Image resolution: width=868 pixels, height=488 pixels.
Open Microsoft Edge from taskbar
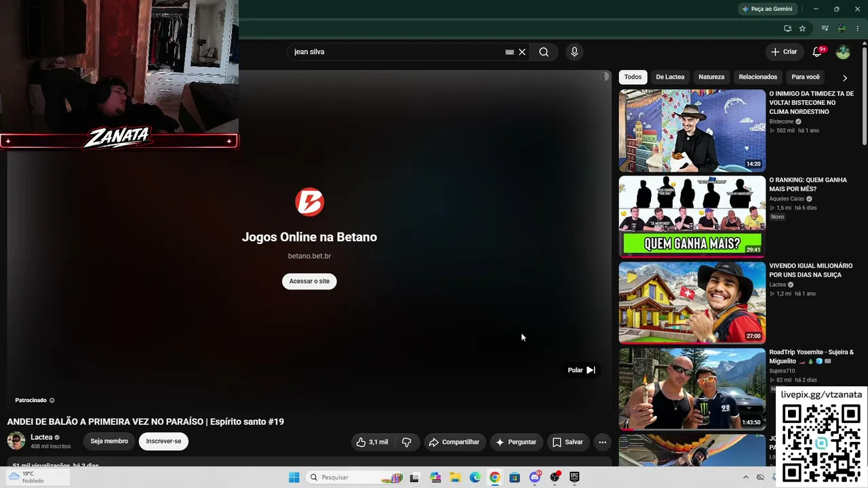click(x=475, y=477)
